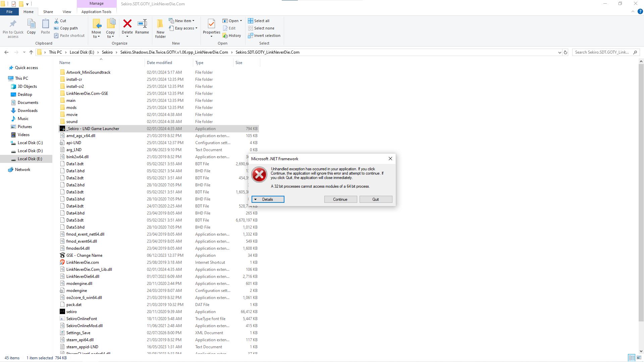
Task: Click Select none in the ribbon
Action: [261, 28]
